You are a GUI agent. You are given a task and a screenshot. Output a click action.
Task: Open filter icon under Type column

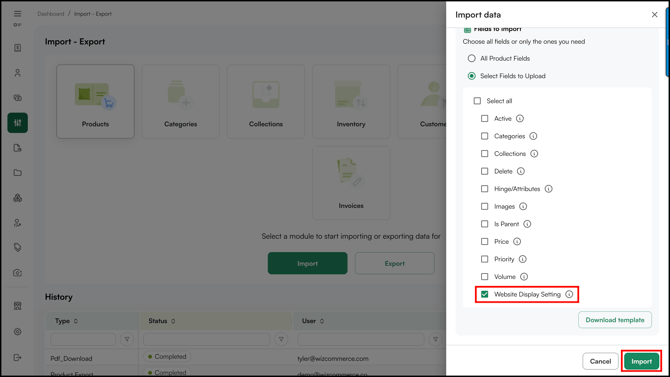click(x=127, y=339)
